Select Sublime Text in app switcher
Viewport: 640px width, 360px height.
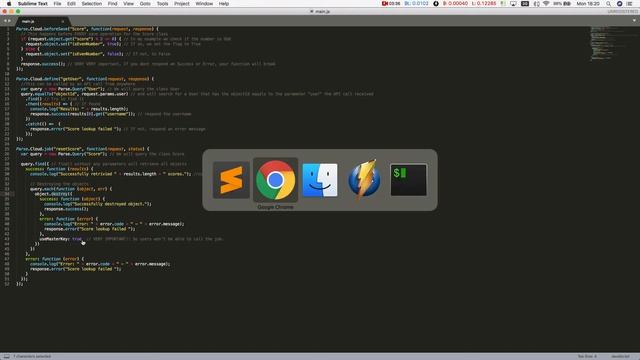[231, 180]
